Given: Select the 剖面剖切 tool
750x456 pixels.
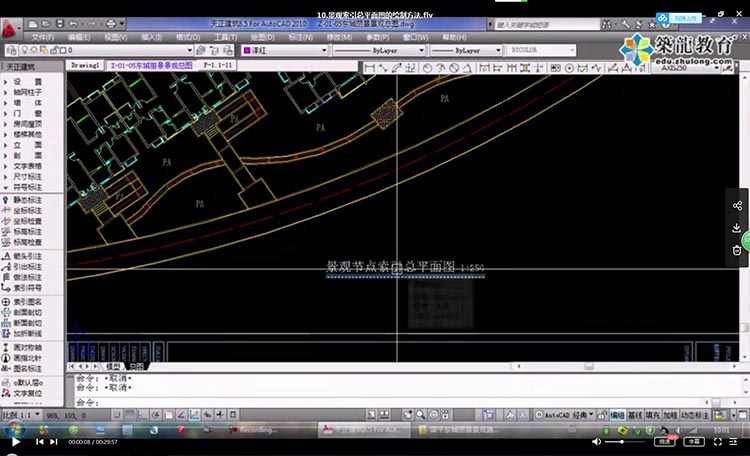Looking at the screenshot, I should pyautogui.click(x=27, y=312).
